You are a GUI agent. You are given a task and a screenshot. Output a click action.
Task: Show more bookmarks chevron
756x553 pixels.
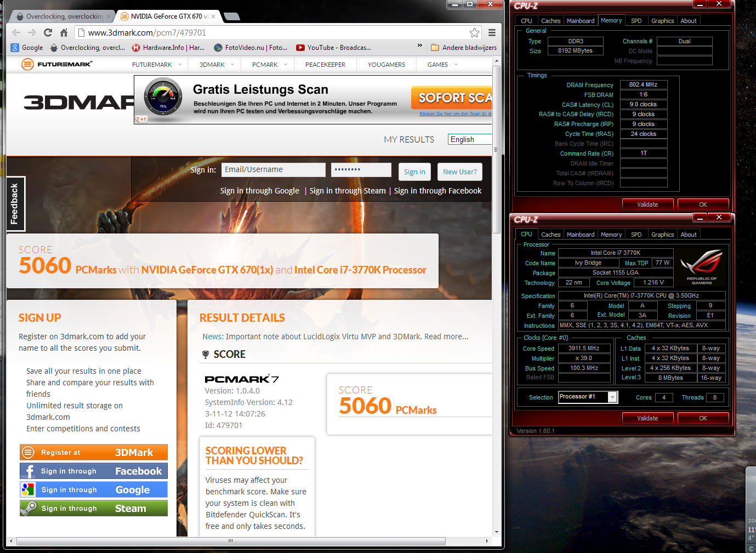pos(420,45)
